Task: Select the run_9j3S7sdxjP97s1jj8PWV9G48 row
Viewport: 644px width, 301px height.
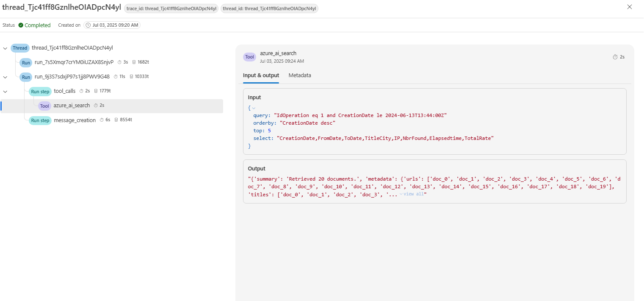Action: pos(112,77)
